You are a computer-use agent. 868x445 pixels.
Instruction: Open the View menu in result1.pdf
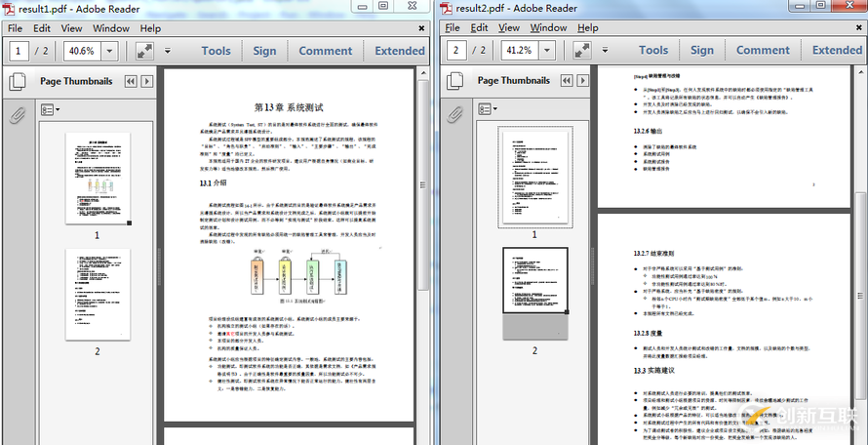point(72,28)
